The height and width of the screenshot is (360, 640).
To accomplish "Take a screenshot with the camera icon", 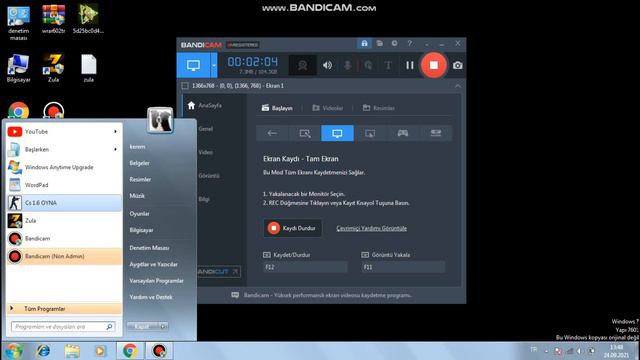I will 458,65.
